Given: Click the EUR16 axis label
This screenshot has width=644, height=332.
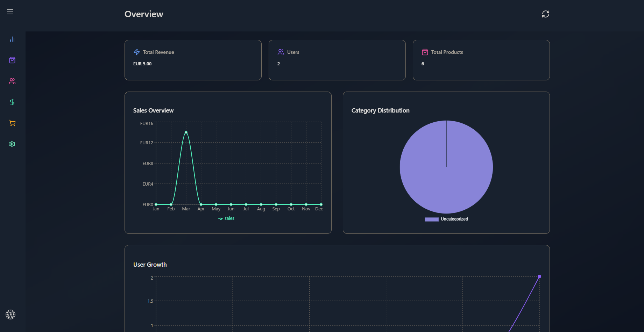Looking at the screenshot, I should point(147,124).
